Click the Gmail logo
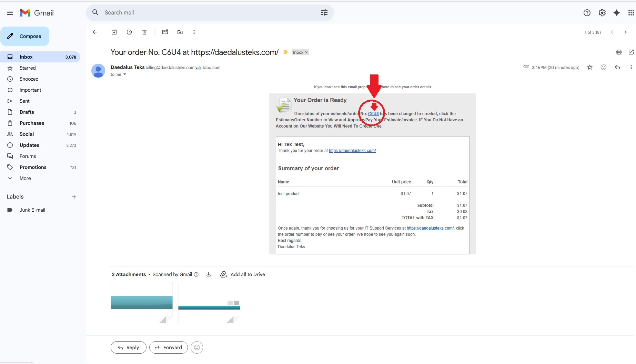The width and height of the screenshot is (636, 364). point(37,13)
